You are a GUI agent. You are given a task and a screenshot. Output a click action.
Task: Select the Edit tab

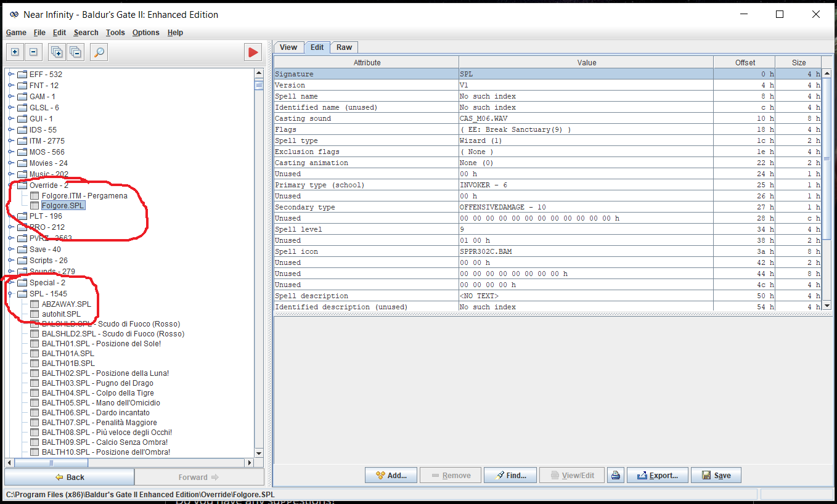point(317,47)
